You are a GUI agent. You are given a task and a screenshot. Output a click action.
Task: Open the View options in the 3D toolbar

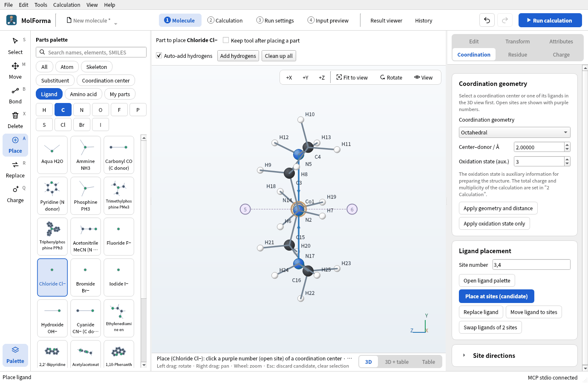click(423, 77)
